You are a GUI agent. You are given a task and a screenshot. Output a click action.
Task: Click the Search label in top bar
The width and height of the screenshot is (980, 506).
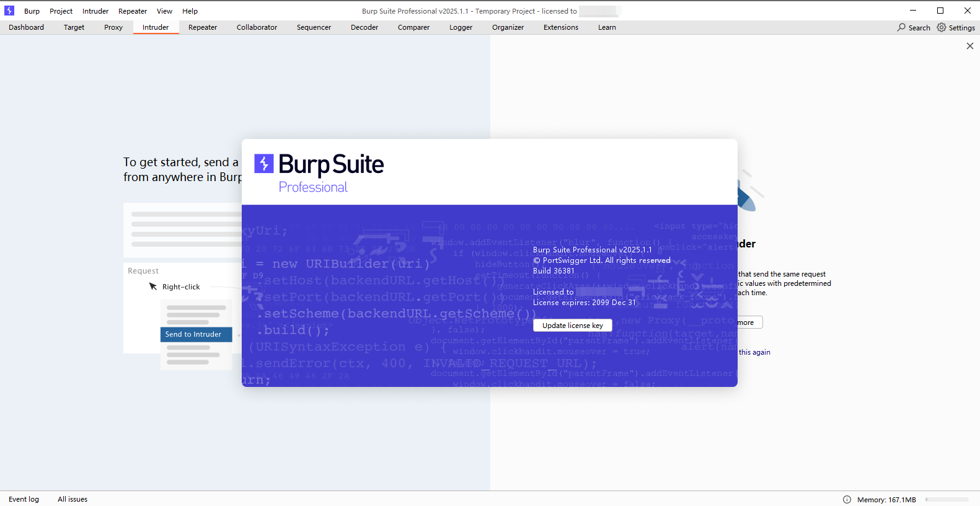(x=919, y=28)
